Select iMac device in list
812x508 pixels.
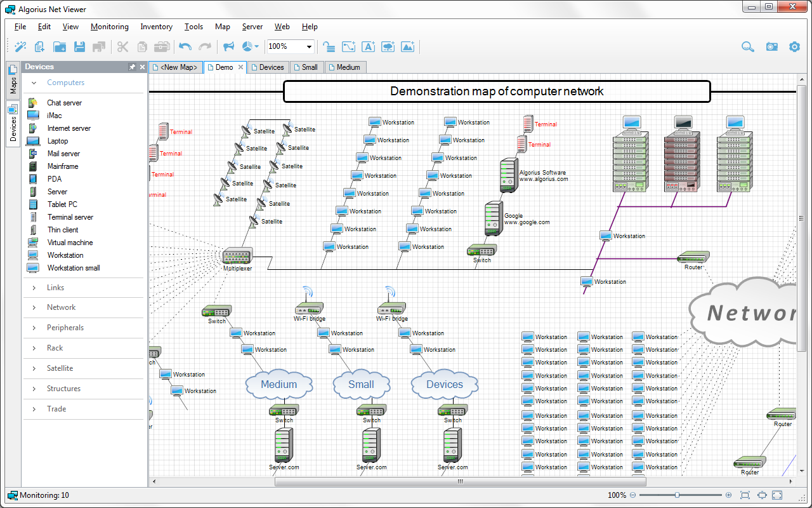[x=55, y=116]
